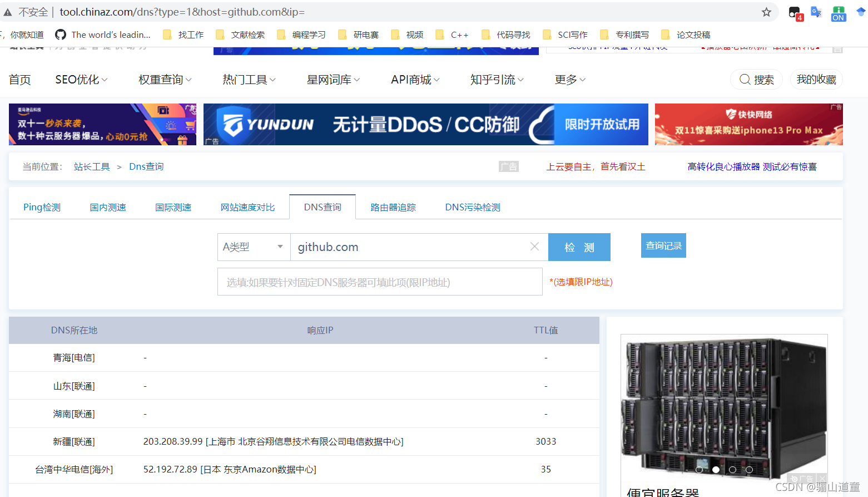Open the SCI写作 bookmark folder

click(x=565, y=35)
